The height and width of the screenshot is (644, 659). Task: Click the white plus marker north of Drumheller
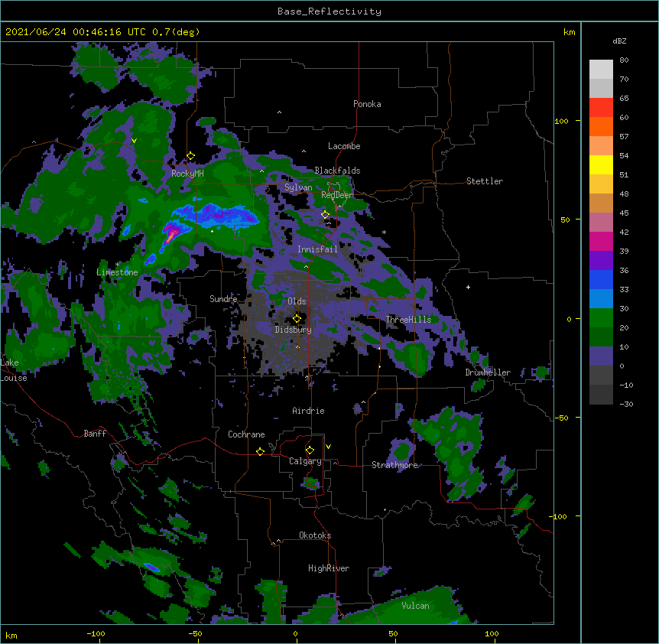click(x=468, y=287)
